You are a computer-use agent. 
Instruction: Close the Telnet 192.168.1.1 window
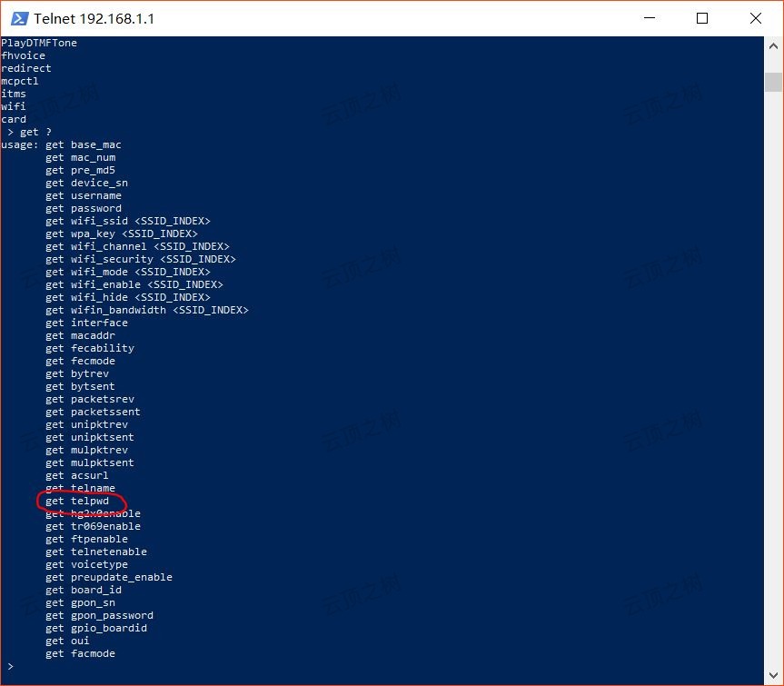[x=756, y=18]
